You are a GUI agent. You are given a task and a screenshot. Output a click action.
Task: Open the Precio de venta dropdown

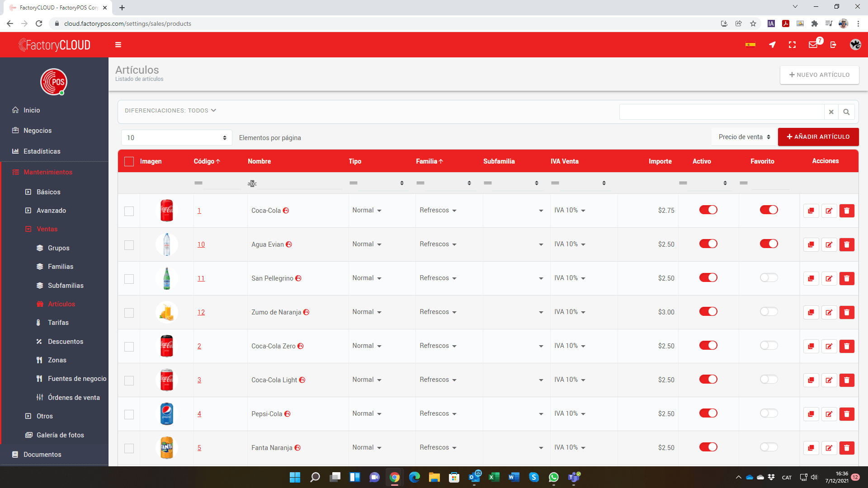point(744,137)
